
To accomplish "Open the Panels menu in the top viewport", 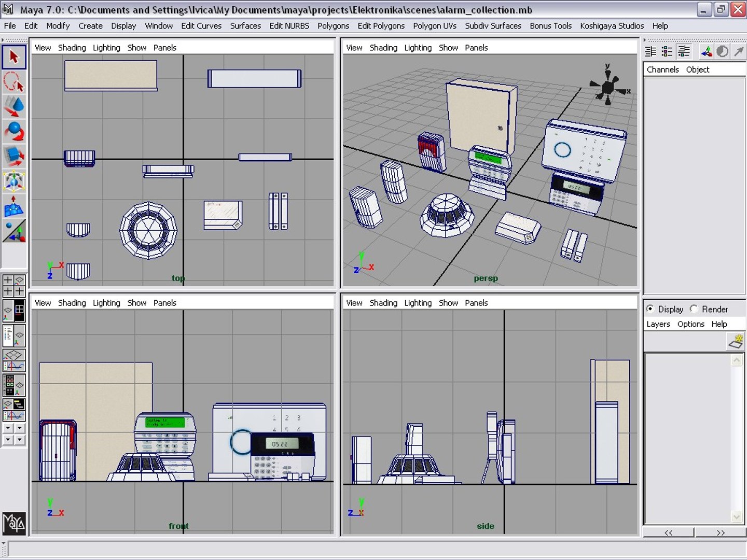I will point(165,48).
